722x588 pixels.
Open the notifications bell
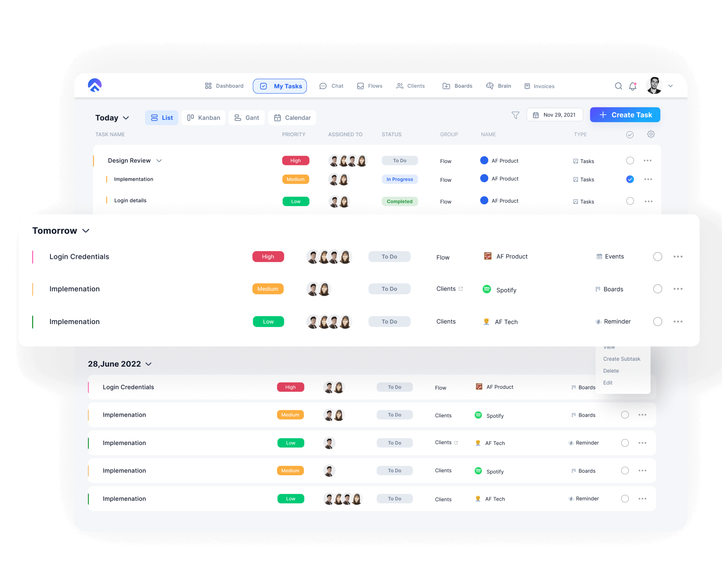pyautogui.click(x=632, y=86)
